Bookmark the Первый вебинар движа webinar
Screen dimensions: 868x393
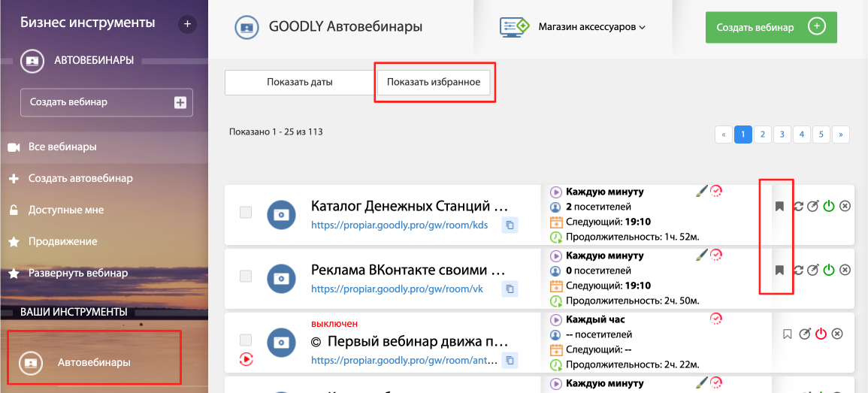coord(788,334)
